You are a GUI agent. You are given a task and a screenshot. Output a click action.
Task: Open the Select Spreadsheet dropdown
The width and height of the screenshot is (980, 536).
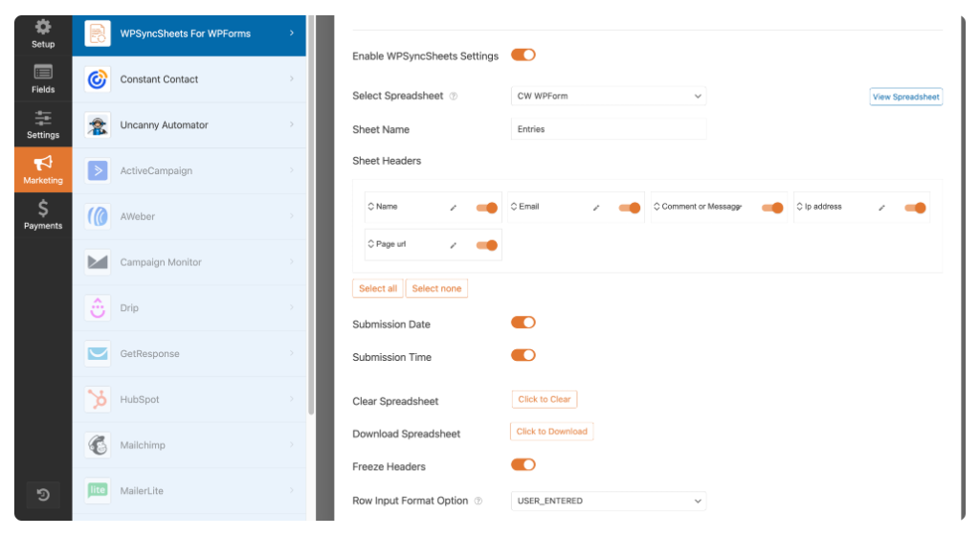(608, 97)
